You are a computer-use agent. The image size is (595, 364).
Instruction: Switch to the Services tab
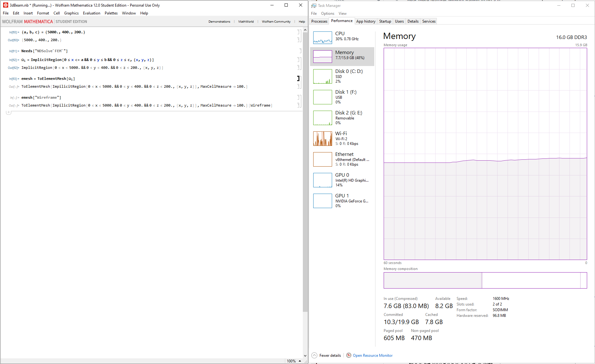click(x=429, y=21)
